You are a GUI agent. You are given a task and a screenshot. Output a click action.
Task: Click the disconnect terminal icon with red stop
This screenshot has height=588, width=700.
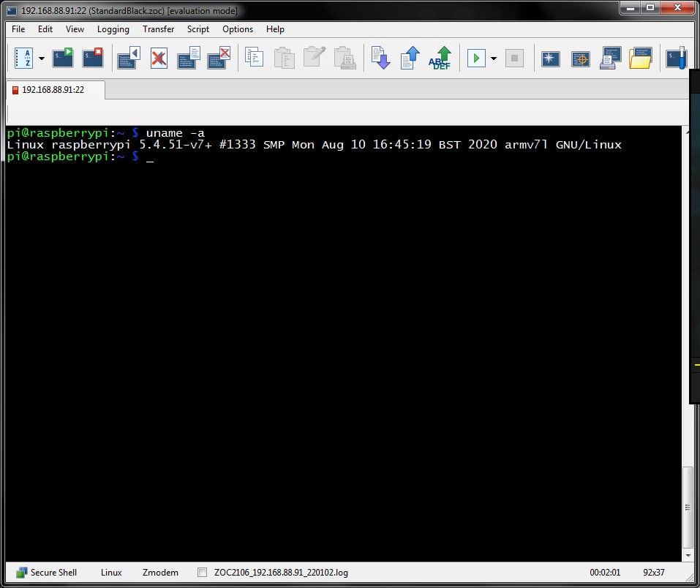pyautogui.click(x=93, y=58)
